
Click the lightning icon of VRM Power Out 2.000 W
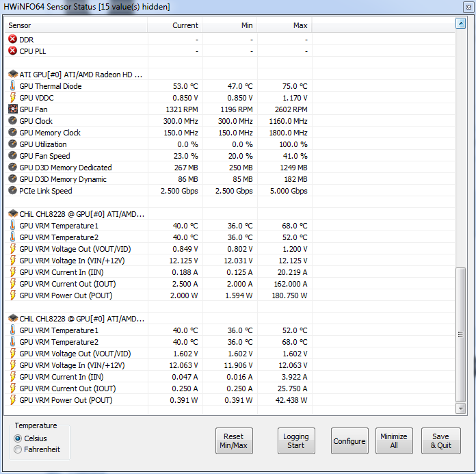[12, 295]
